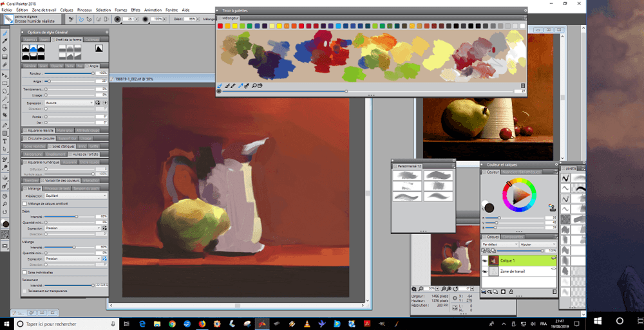The image size is (644, 330).
Task: Click the magnifier icon in the Mélangeur toolbar
Action: [254, 86]
